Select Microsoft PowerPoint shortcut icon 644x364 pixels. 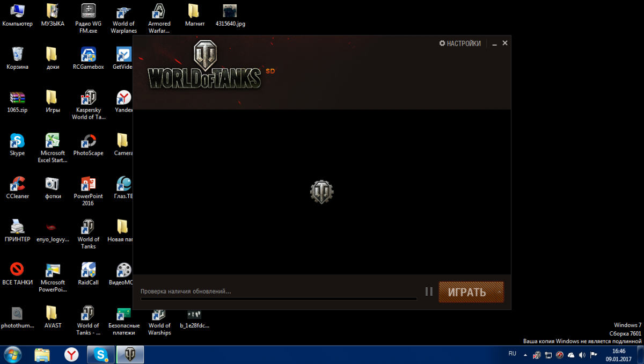pos(53,277)
